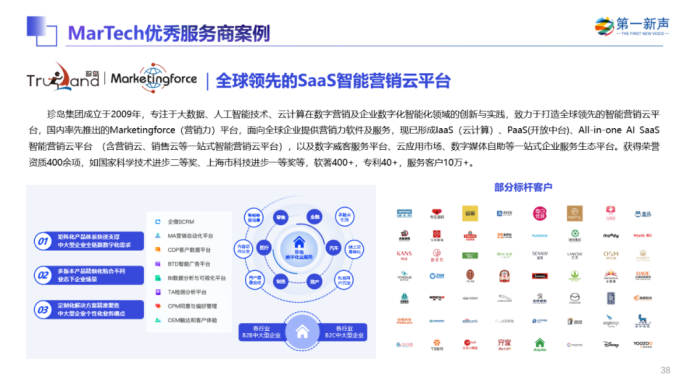
Task: Click the 汽车 industry node
Action: (x=333, y=248)
